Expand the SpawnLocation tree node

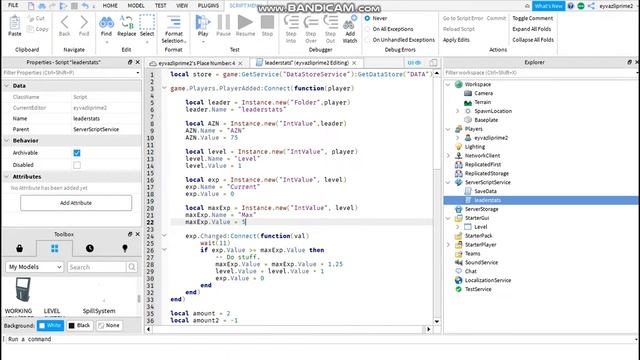click(x=458, y=111)
